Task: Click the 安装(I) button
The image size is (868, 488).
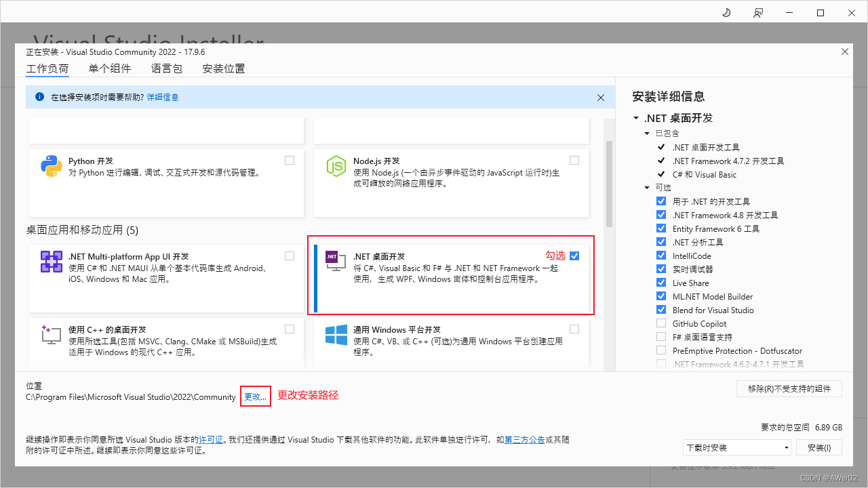Action: (819, 447)
